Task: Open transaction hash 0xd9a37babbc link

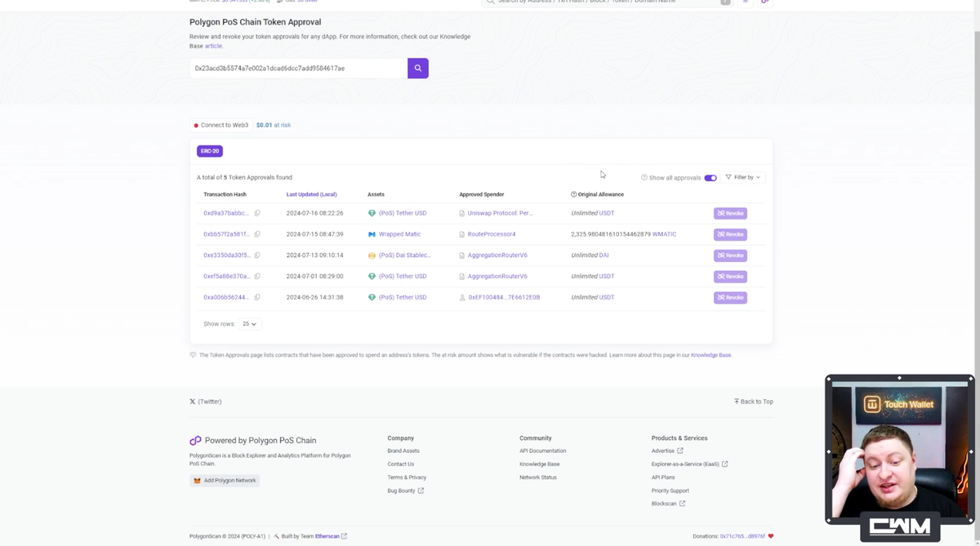Action: 226,213
